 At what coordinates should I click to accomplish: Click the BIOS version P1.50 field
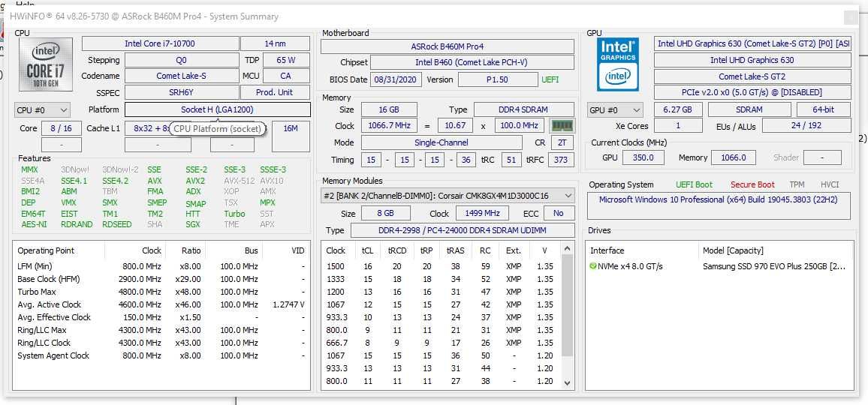[x=497, y=79]
